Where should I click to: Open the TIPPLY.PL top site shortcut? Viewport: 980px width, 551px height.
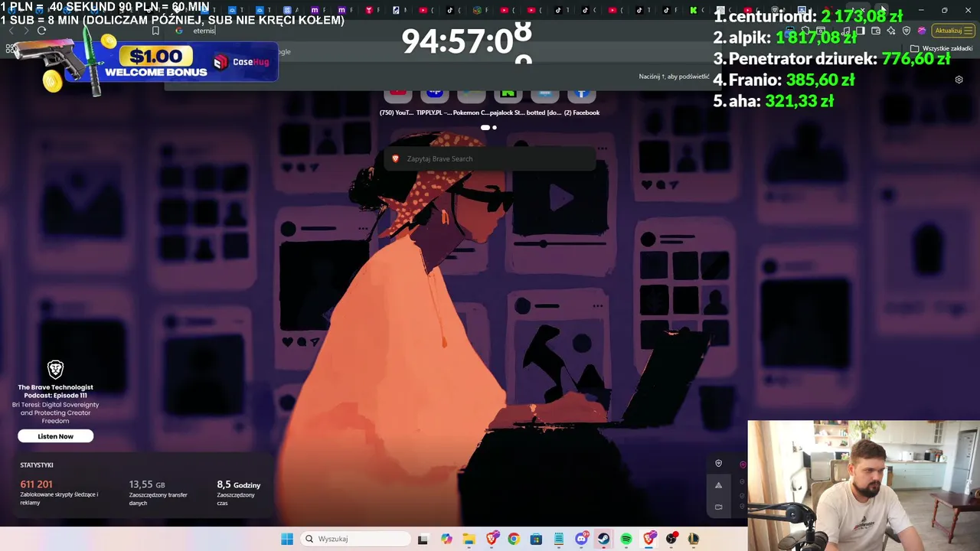pos(434,102)
